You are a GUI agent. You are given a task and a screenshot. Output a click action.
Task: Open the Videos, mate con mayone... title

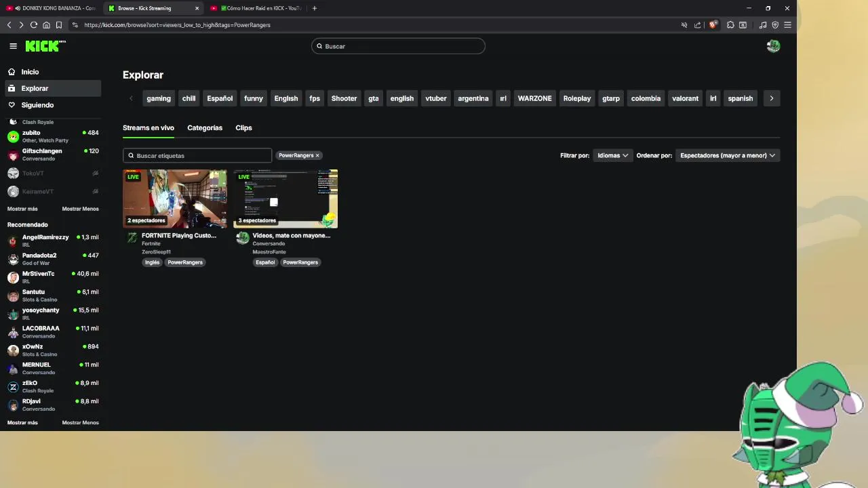pos(292,235)
